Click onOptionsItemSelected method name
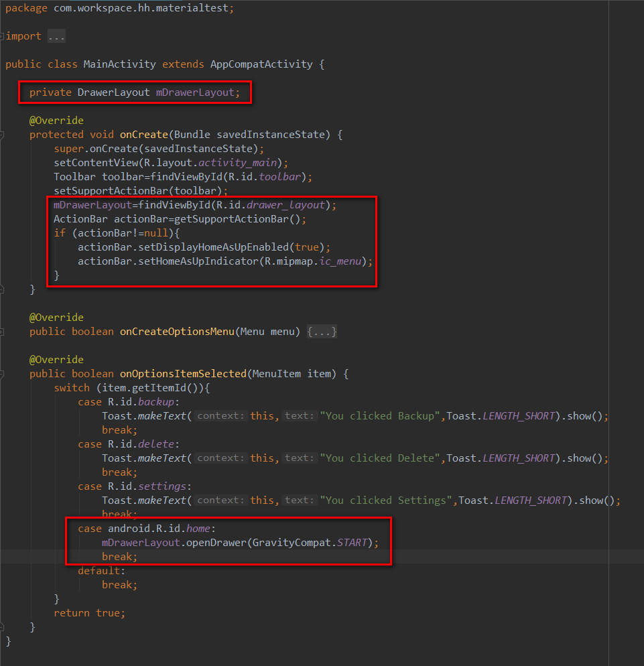Image resolution: width=644 pixels, height=666 pixels. point(183,374)
